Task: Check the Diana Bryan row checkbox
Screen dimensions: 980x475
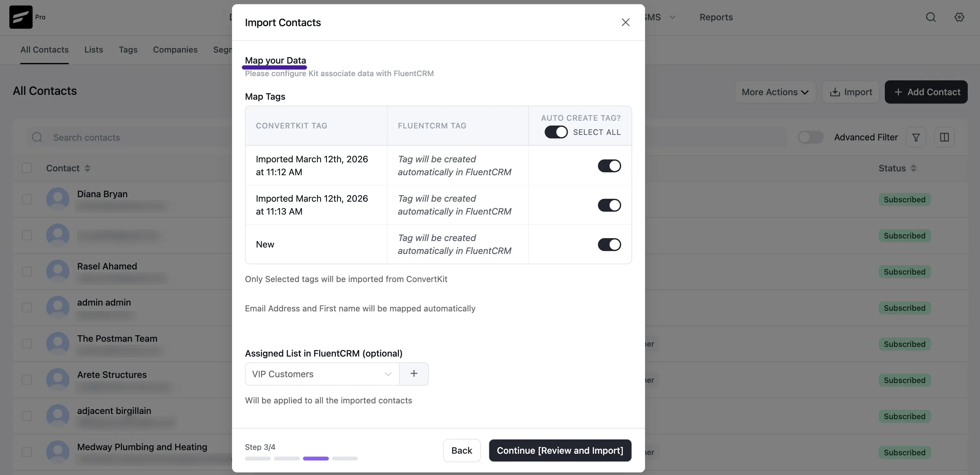Action: click(27, 199)
